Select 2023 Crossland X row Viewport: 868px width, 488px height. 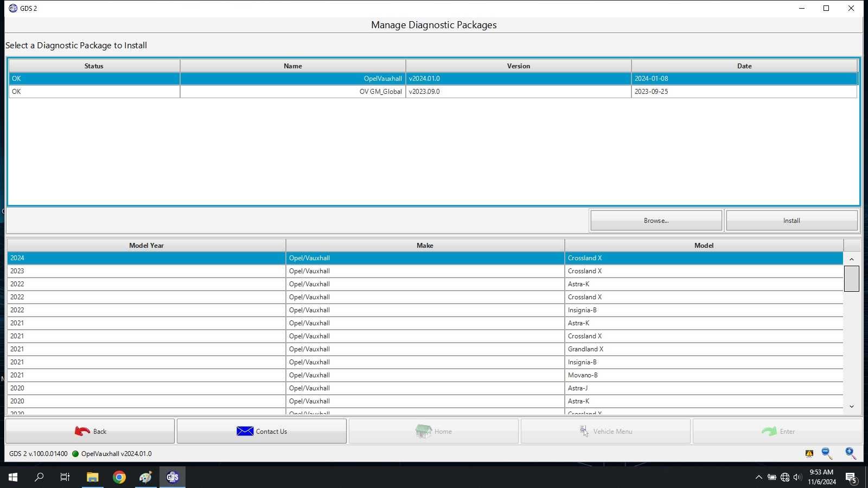click(425, 271)
